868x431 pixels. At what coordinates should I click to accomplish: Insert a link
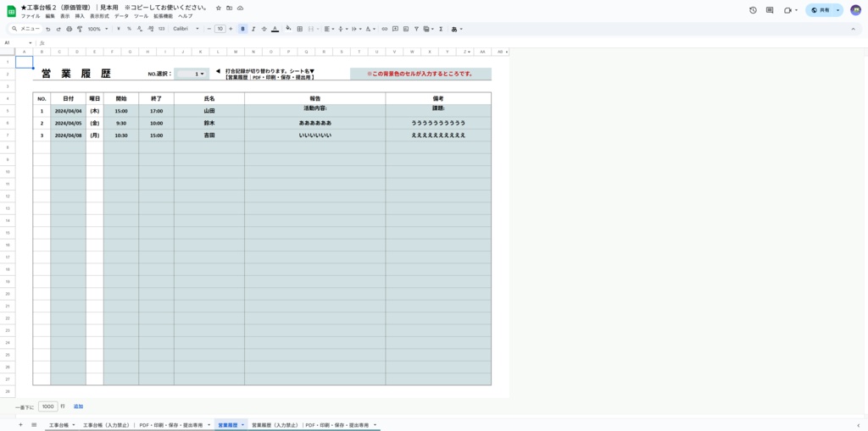coord(384,29)
